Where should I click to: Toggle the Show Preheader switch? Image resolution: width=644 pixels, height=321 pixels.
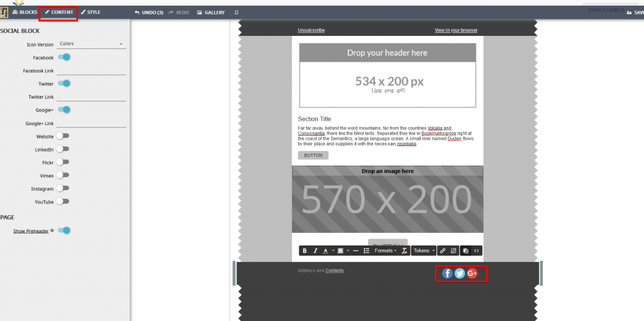pyautogui.click(x=64, y=230)
